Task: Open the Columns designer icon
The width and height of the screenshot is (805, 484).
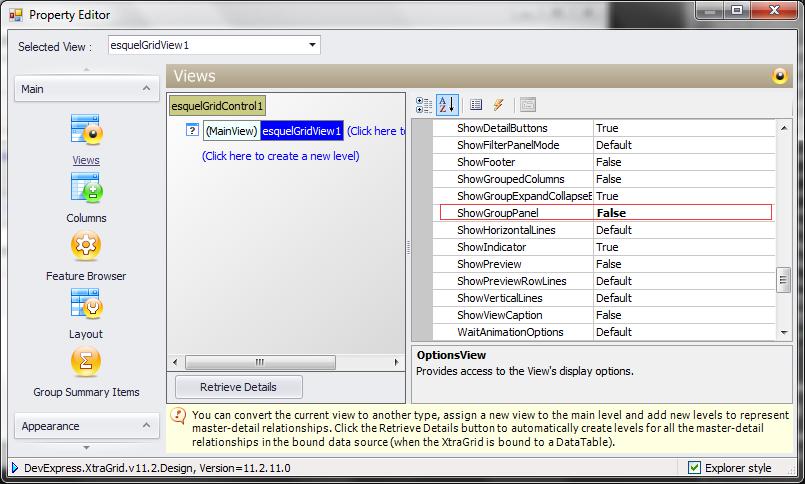Action: point(86,188)
